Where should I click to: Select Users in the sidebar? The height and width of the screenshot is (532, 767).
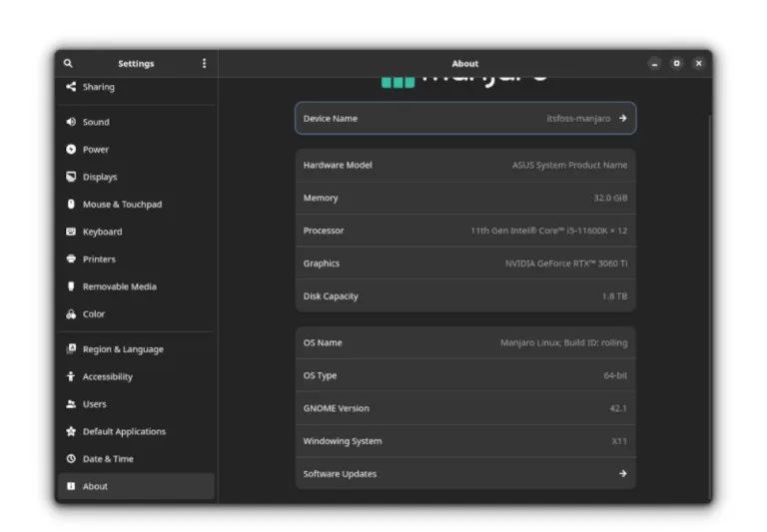click(x=136, y=404)
